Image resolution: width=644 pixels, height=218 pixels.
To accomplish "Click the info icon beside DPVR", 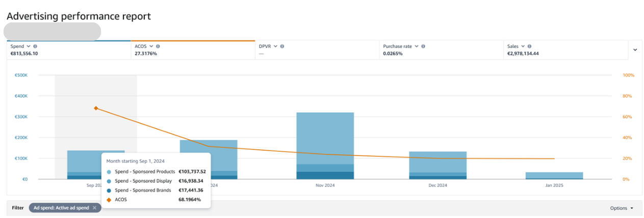I will [x=282, y=46].
